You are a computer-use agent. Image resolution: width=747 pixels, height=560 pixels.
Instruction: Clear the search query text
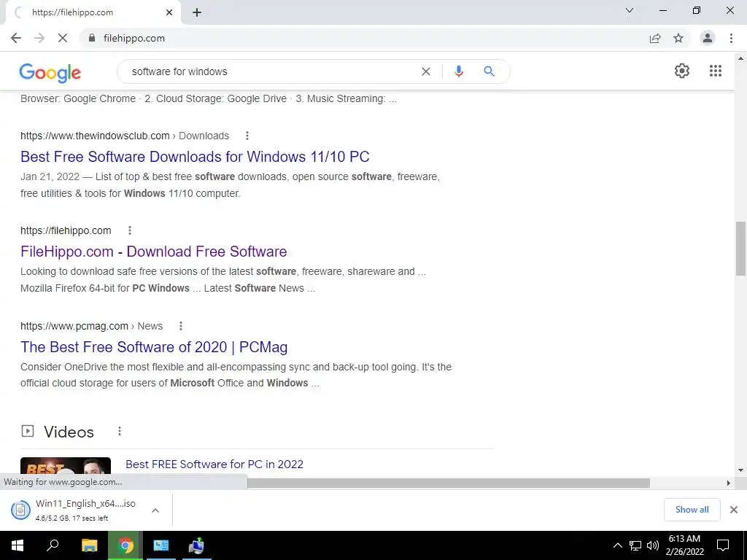(426, 71)
